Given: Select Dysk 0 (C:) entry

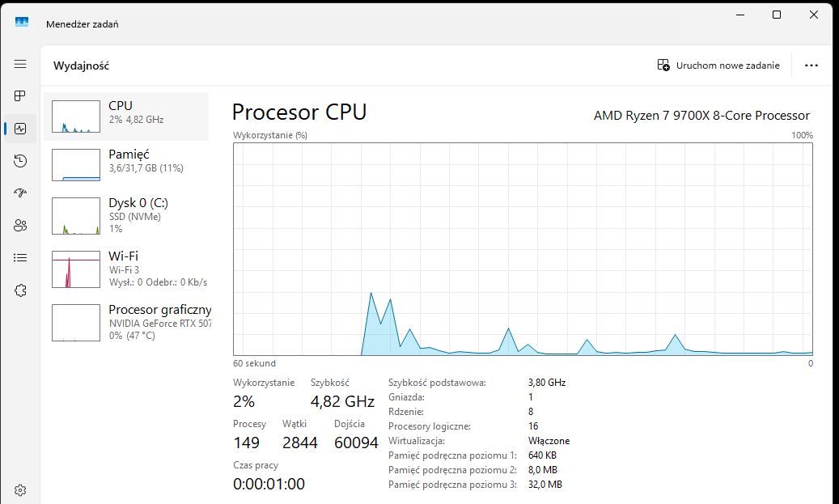Looking at the screenshot, I should point(126,215).
